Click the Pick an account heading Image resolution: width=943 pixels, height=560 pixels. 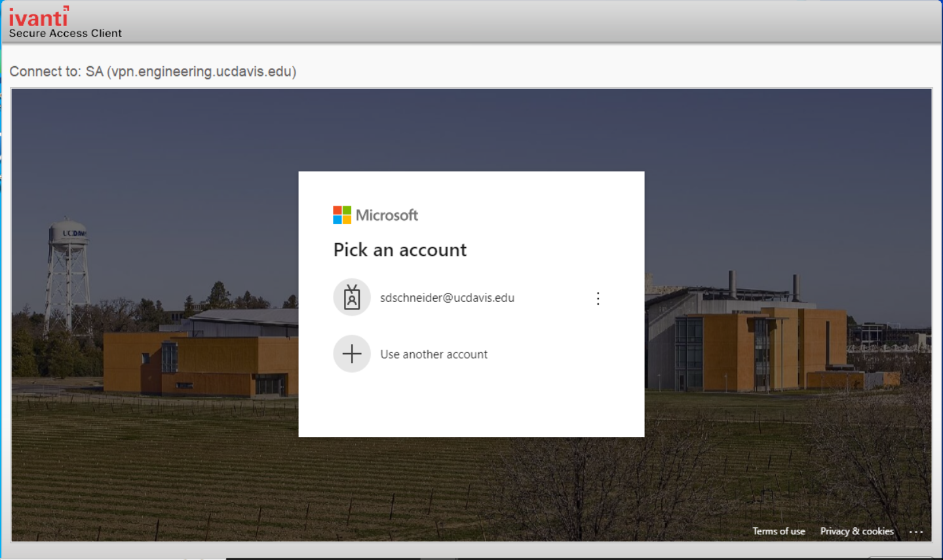(x=400, y=250)
